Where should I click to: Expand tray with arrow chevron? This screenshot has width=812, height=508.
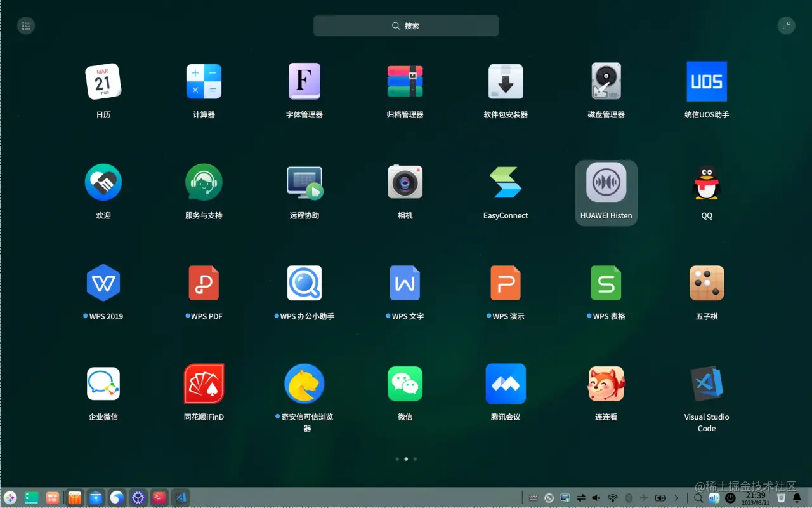tap(676, 498)
